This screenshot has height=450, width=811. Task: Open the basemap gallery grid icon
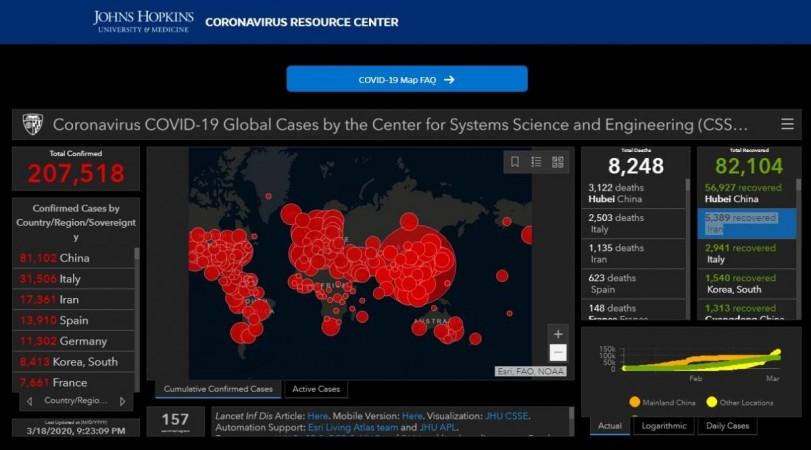point(558,162)
